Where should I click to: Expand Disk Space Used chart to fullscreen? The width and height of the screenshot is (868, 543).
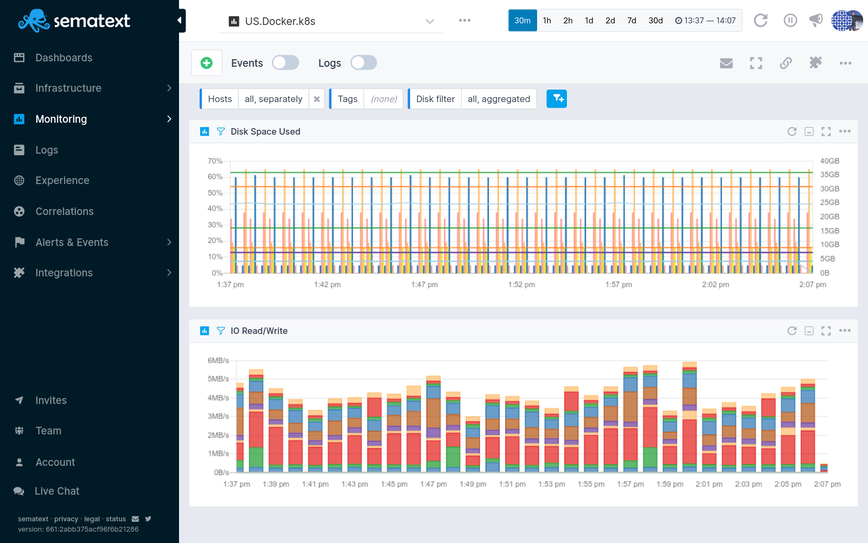pos(826,131)
